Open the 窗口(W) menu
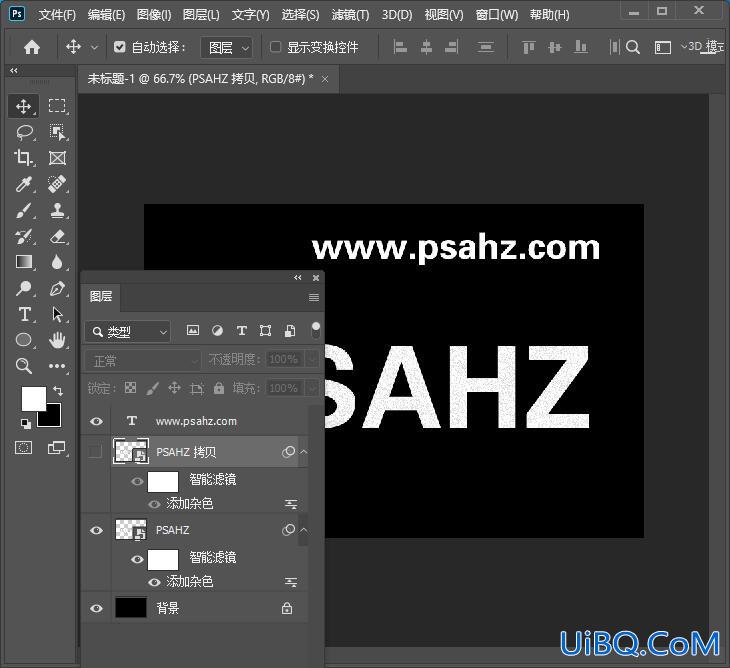Screen dimensions: 730x668 (x=497, y=15)
